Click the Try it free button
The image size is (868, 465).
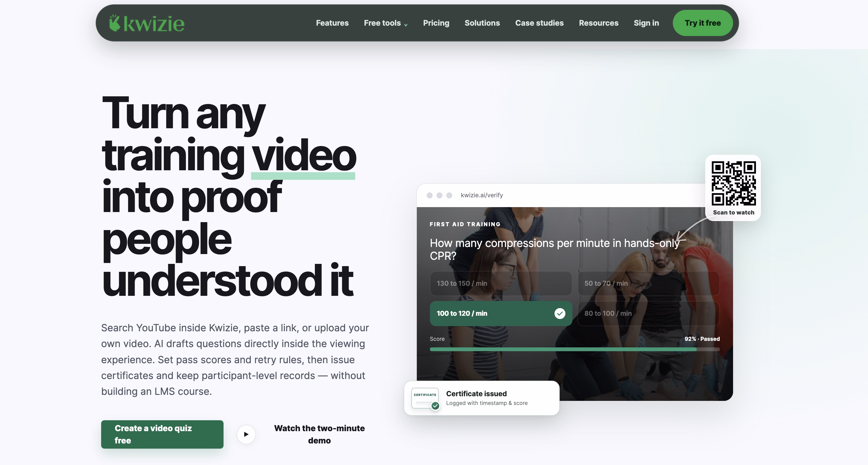pyautogui.click(x=703, y=23)
